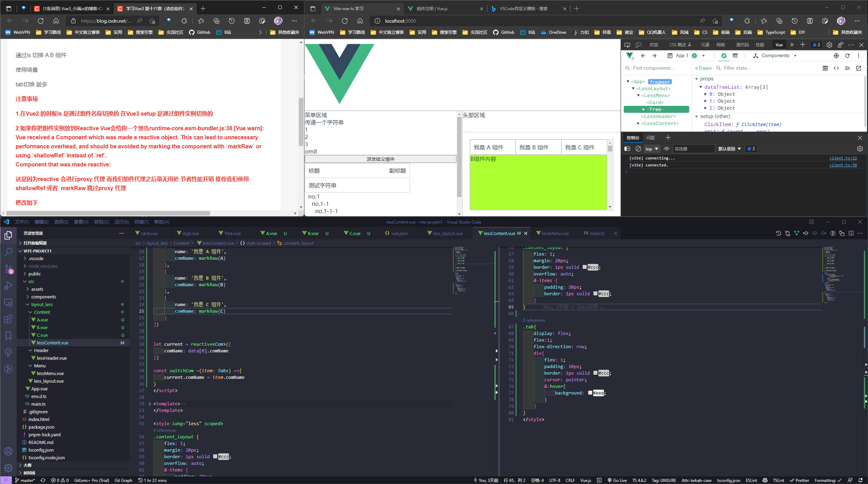Switch to 问题 tab in devtools drawer
This screenshot has width=868, height=484.
coord(650,138)
